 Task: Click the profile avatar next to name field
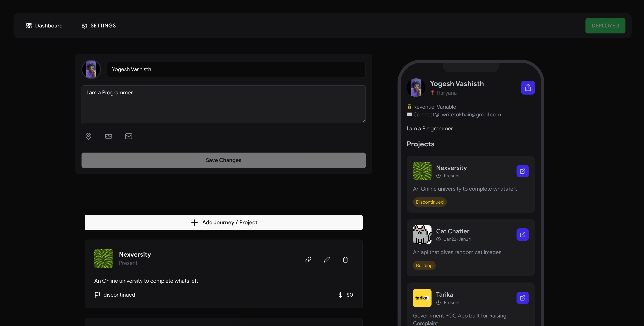(x=91, y=69)
